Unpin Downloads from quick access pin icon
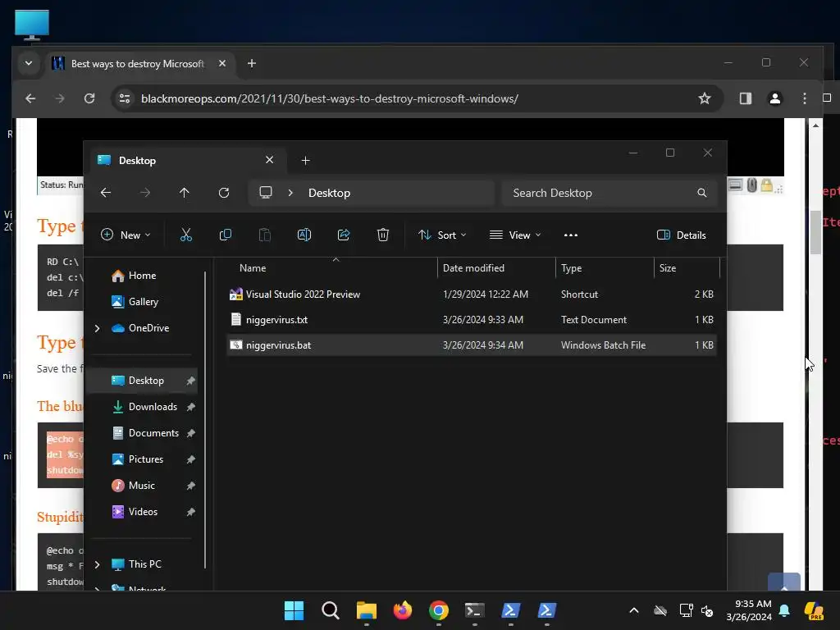This screenshot has height=630, width=840. pos(190,407)
